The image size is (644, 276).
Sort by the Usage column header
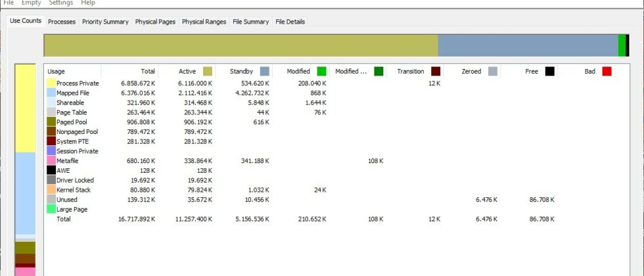point(72,71)
